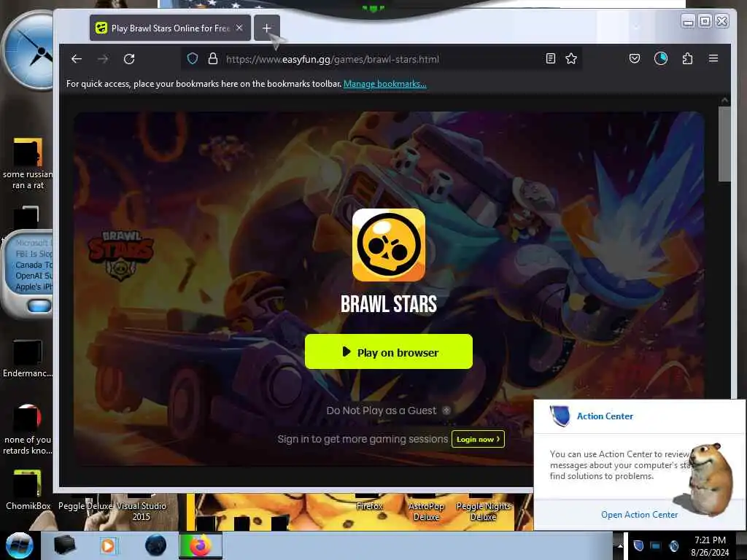
Task: Click the page vertical scrollbar thumb
Action: (x=724, y=144)
